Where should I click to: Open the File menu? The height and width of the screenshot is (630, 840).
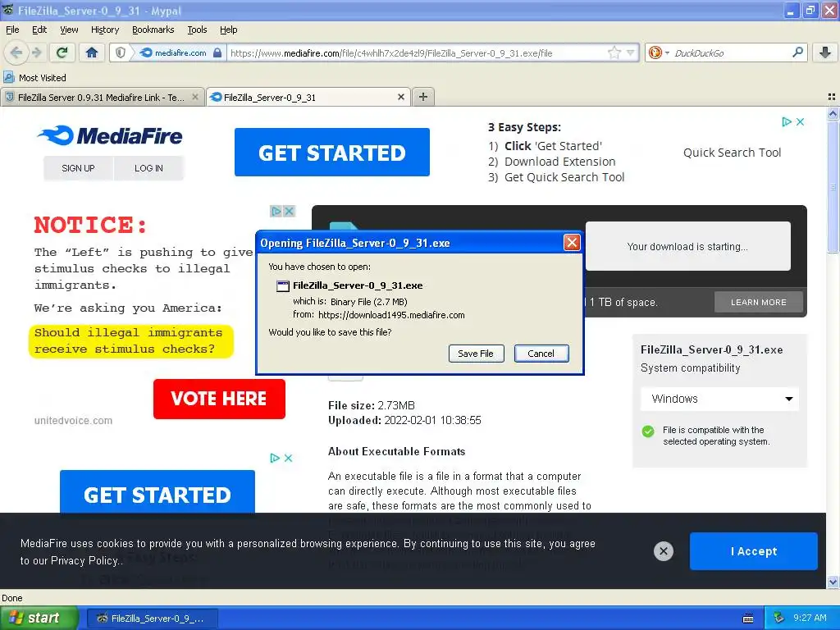[12, 30]
